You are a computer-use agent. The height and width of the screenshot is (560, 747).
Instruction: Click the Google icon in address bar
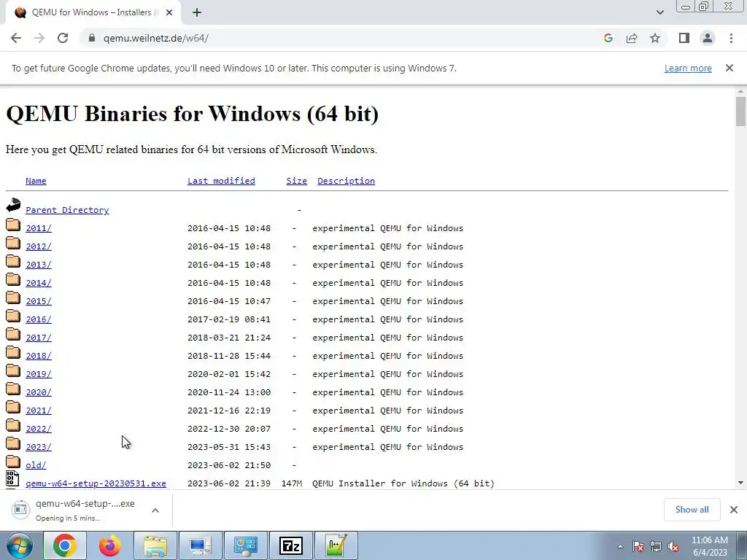608,38
